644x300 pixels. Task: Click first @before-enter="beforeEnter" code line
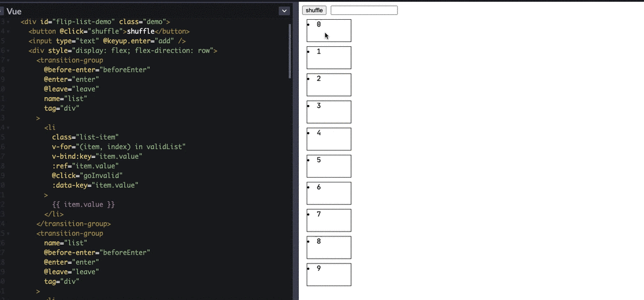pyautogui.click(x=97, y=70)
